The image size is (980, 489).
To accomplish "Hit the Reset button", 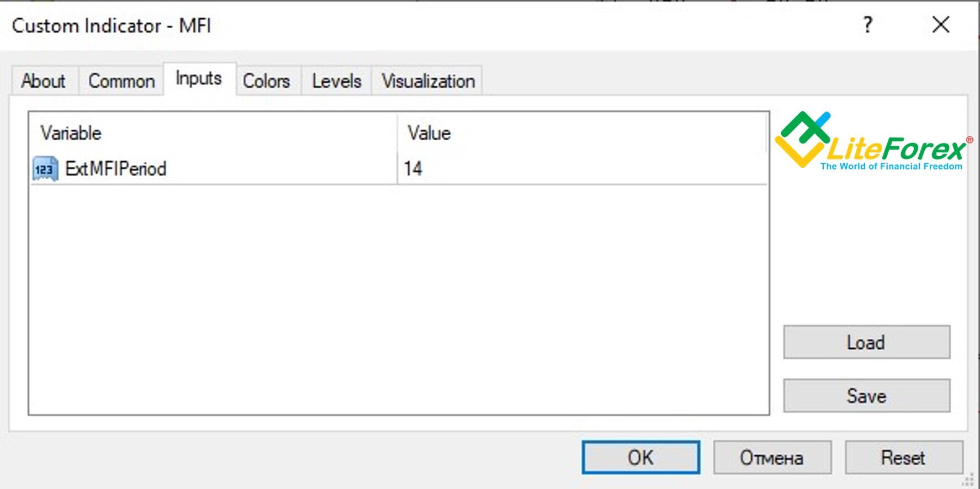I will pyautogui.click(x=903, y=458).
